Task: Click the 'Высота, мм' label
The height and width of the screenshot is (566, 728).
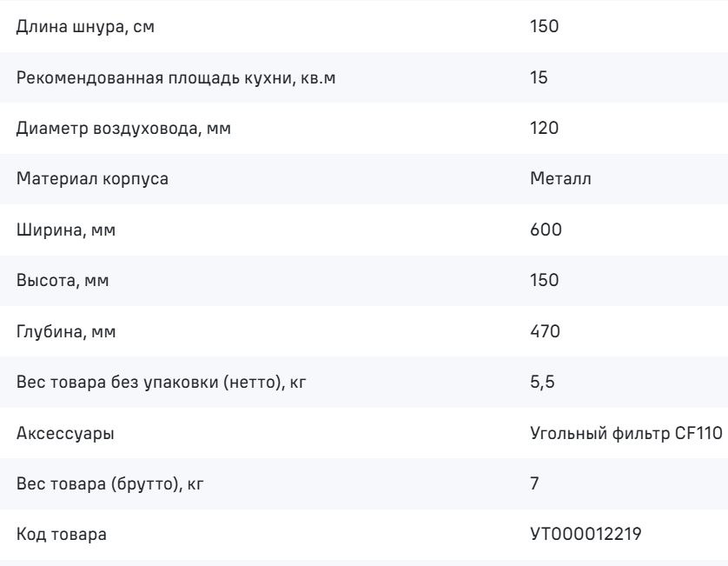Action: point(63,281)
